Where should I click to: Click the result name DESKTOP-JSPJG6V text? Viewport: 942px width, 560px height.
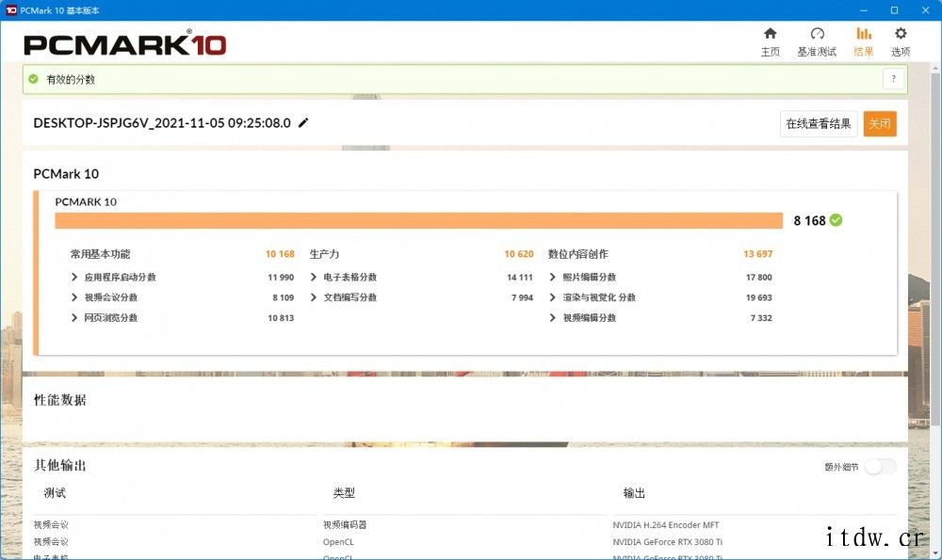tap(162, 122)
